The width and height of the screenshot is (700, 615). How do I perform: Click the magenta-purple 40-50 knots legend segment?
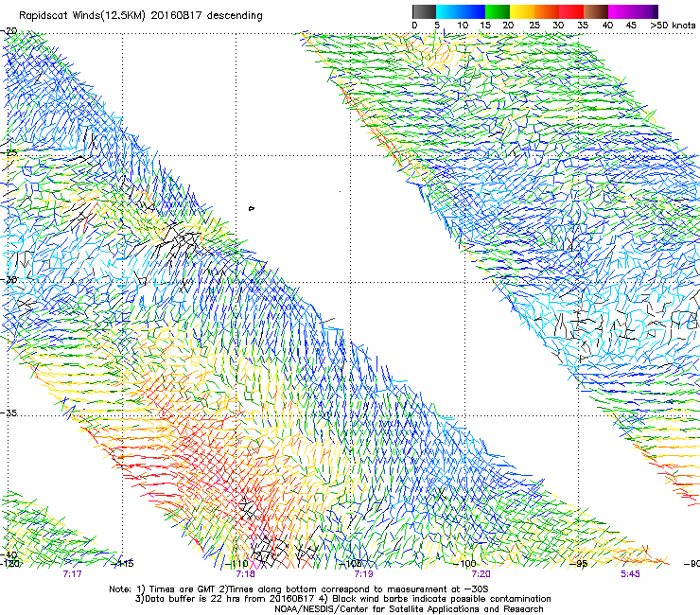tap(633, 11)
